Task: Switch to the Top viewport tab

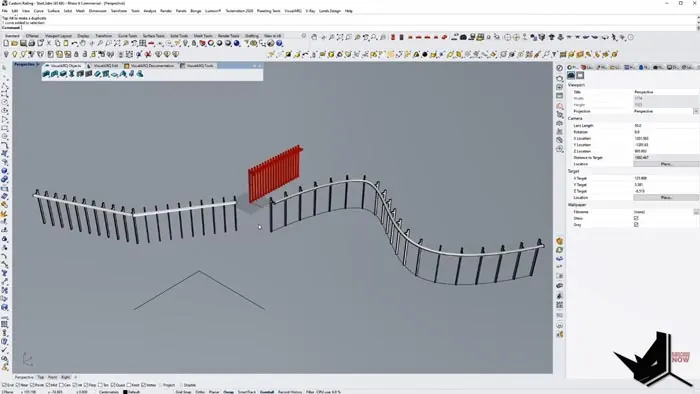Action: [41, 377]
